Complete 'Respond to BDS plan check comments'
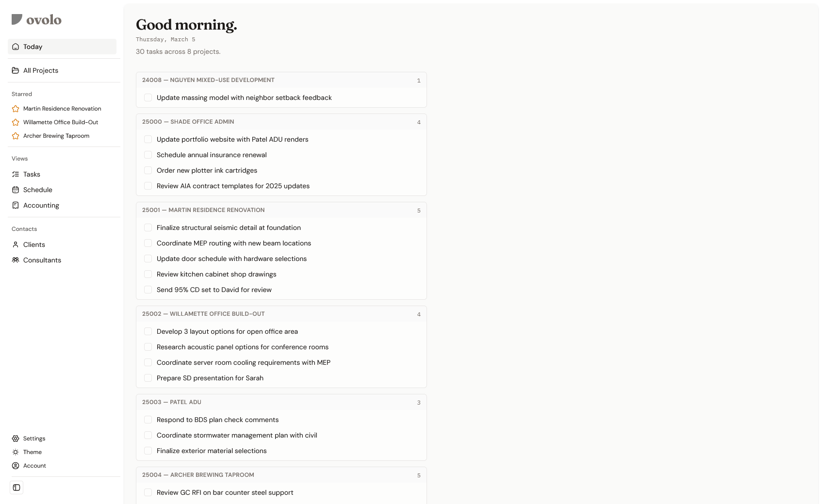822x504 pixels. (x=148, y=420)
